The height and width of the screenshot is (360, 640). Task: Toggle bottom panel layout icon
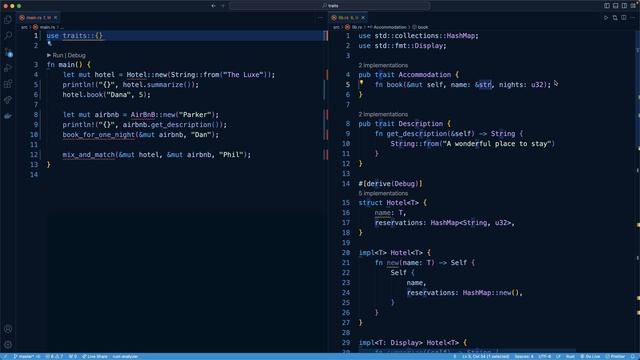pos(616,6)
